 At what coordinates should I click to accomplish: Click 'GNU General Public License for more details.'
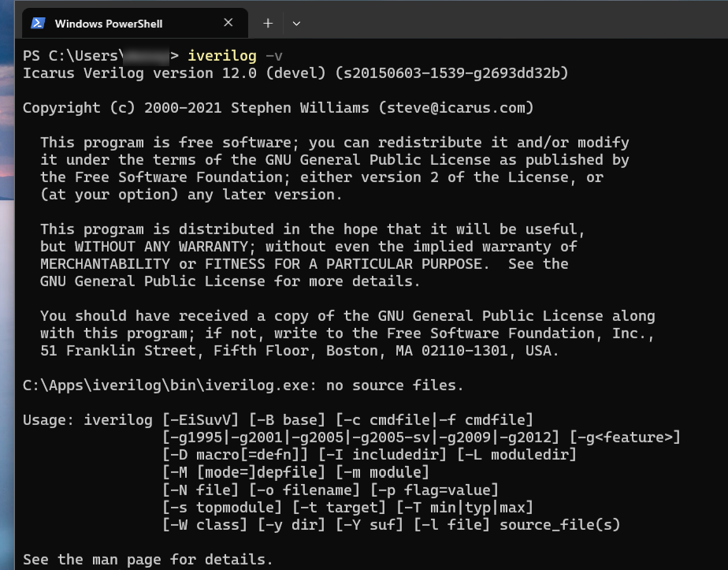click(x=230, y=281)
